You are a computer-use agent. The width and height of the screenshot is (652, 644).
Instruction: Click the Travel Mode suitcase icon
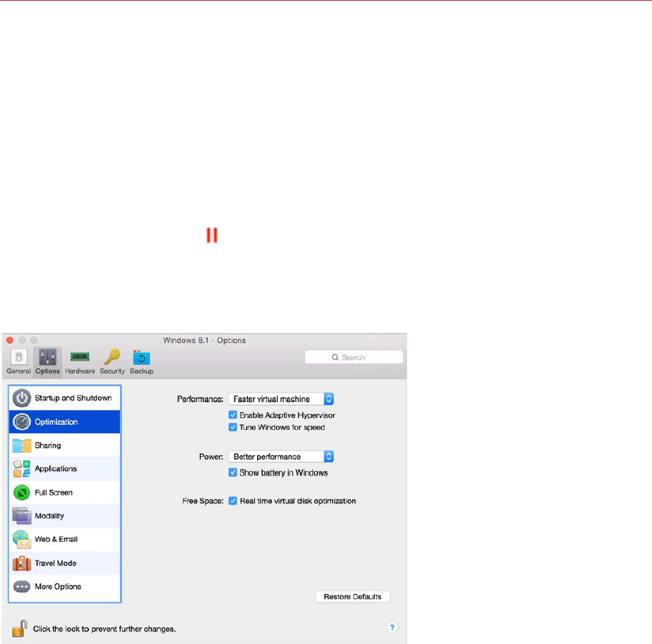[x=21, y=563]
